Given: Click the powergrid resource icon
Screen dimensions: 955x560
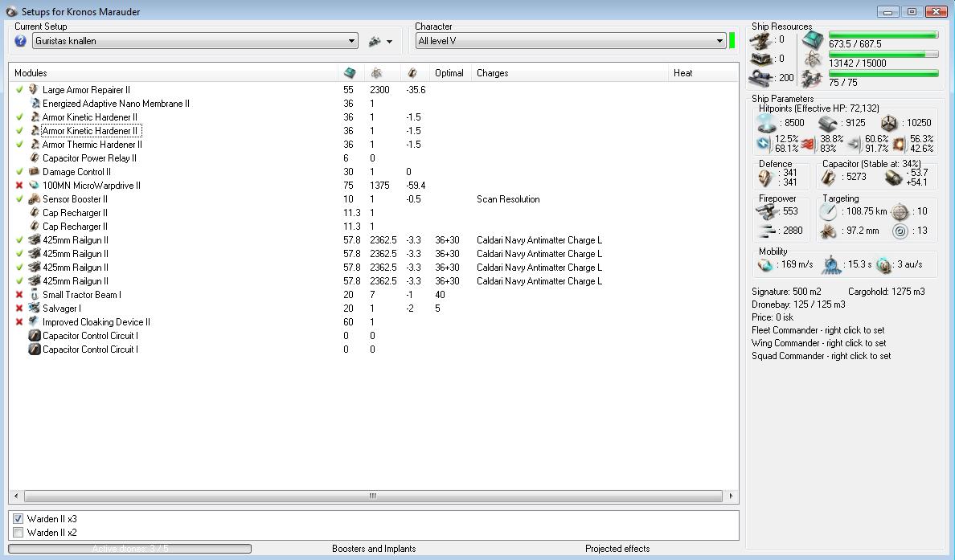Looking at the screenshot, I should [813, 59].
